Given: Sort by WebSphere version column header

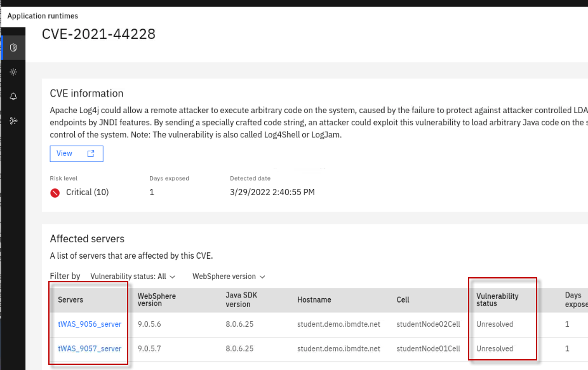Looking at the screenshot, I should click(157, 299).
